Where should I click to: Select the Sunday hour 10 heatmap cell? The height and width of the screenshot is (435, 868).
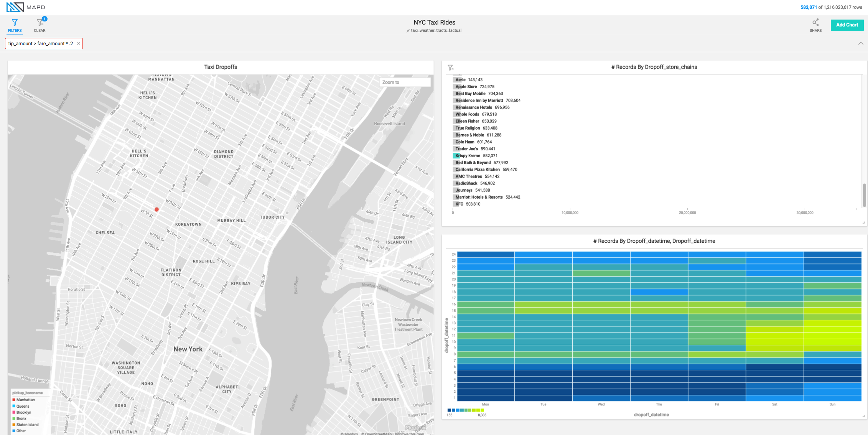point(832,342)
